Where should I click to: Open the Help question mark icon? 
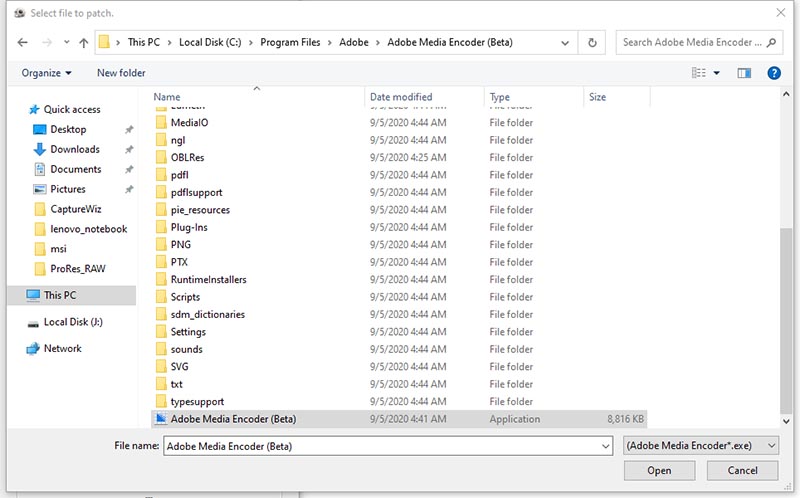coord(773,73)
